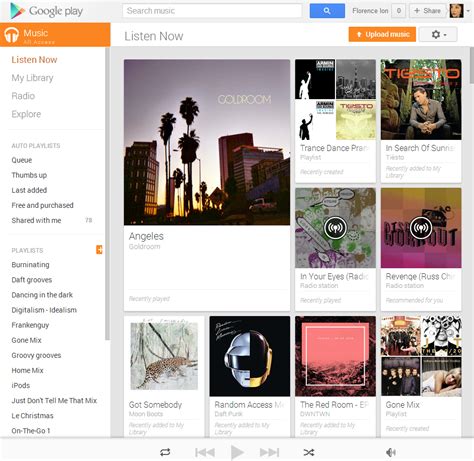
Task: Click the Moon Boots artist name
Action: click(x=146, y=414)
